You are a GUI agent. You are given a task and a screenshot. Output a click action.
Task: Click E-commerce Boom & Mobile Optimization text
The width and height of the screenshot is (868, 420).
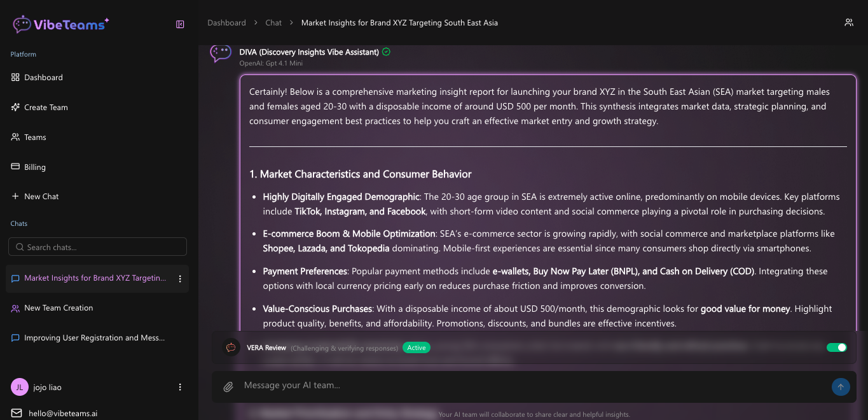pos(349,234)
